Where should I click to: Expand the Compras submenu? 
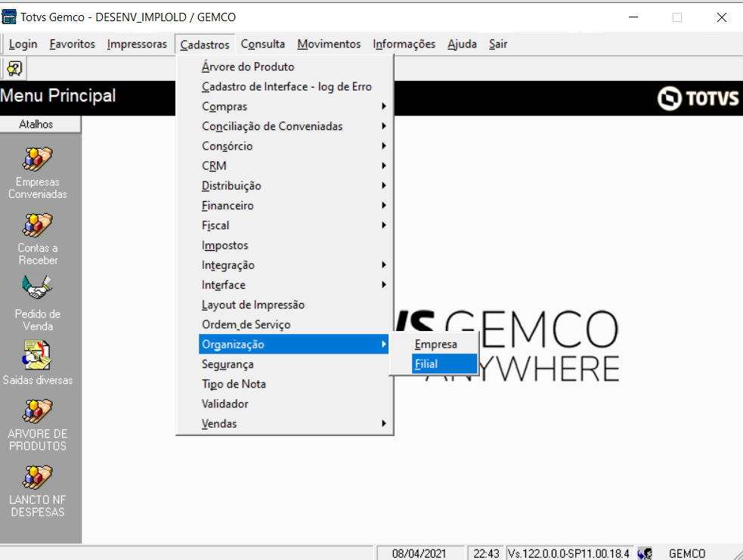[294, 107]
